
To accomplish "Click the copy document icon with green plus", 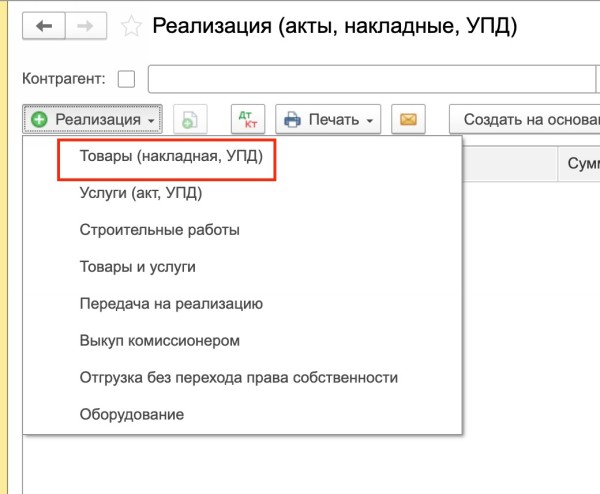I will tap(191, 119).
